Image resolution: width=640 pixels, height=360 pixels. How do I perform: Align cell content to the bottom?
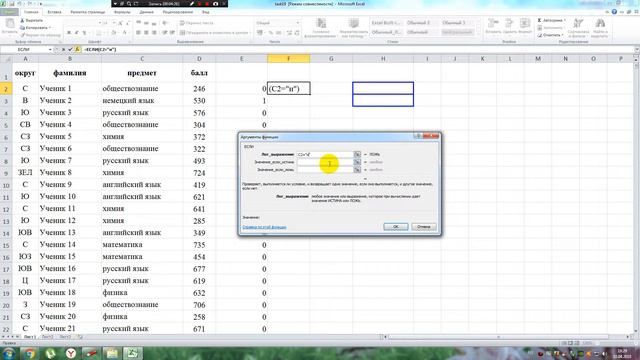[x=154, y=23]
